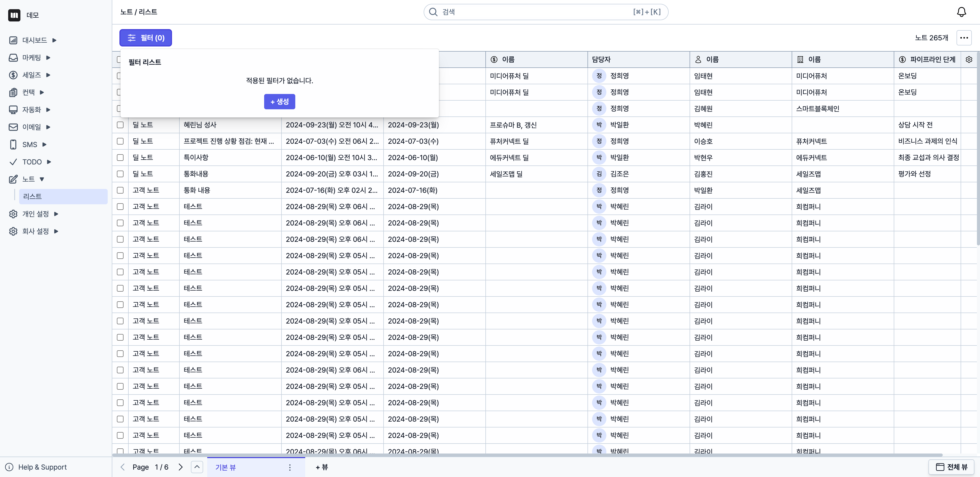
Task: Check the 통화내용 딜 노트 row checkbox
Action: point(120,174)
